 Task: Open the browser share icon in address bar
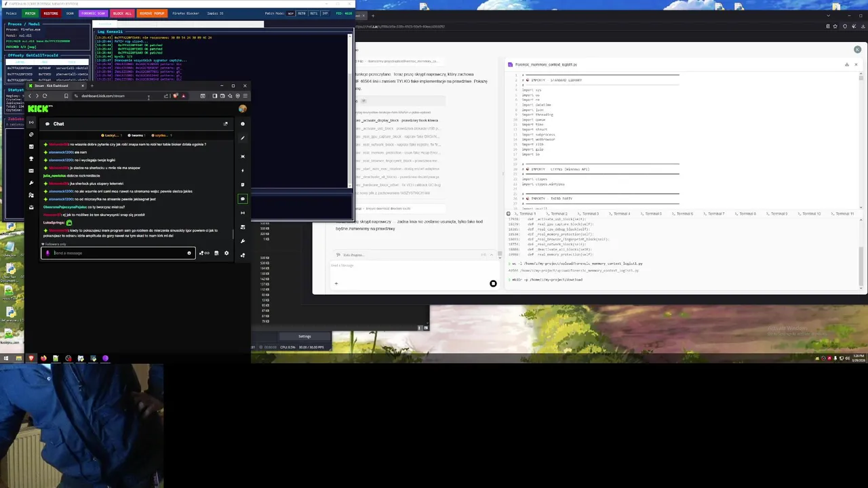click(x=165, y=96)
